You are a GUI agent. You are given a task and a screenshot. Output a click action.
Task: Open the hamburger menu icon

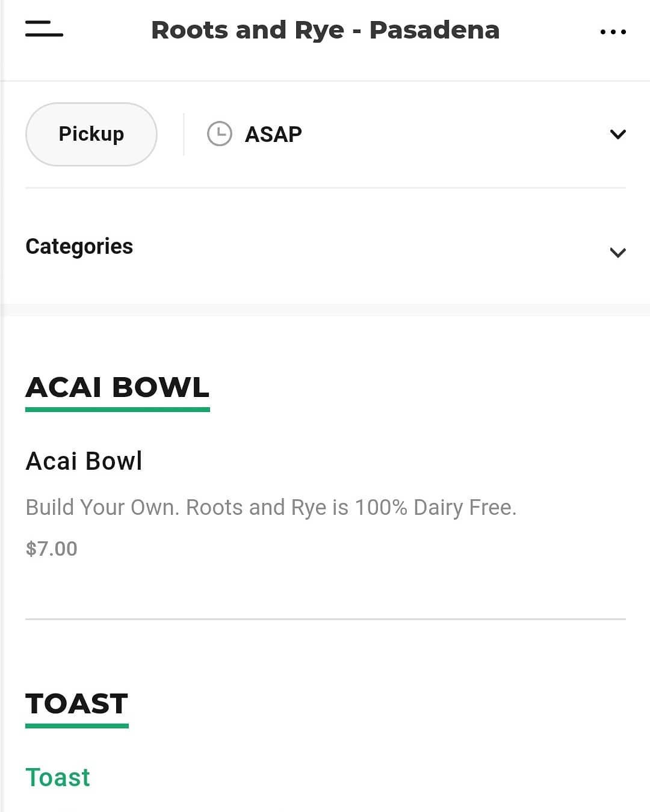[x=44, y=29]
